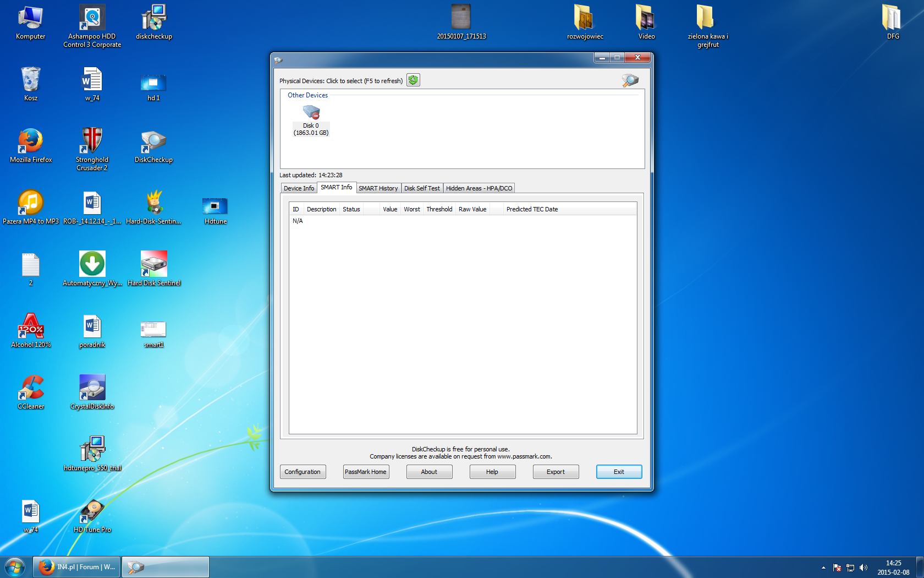Launch Pazera MP4 to MP3 shortcut

pyautogui.click(x=31, y=208)
